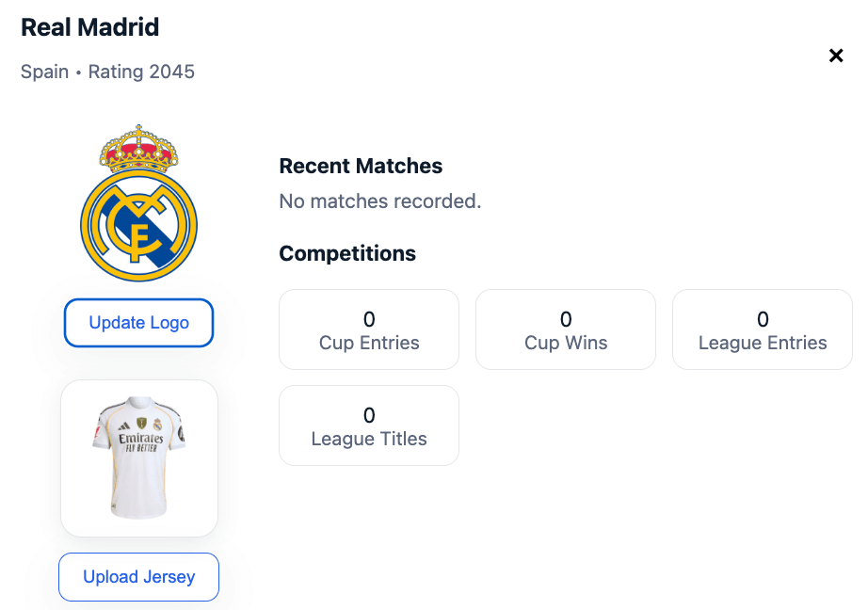
Task: Click the zero count above League Entries
Action: coord(763,319)
